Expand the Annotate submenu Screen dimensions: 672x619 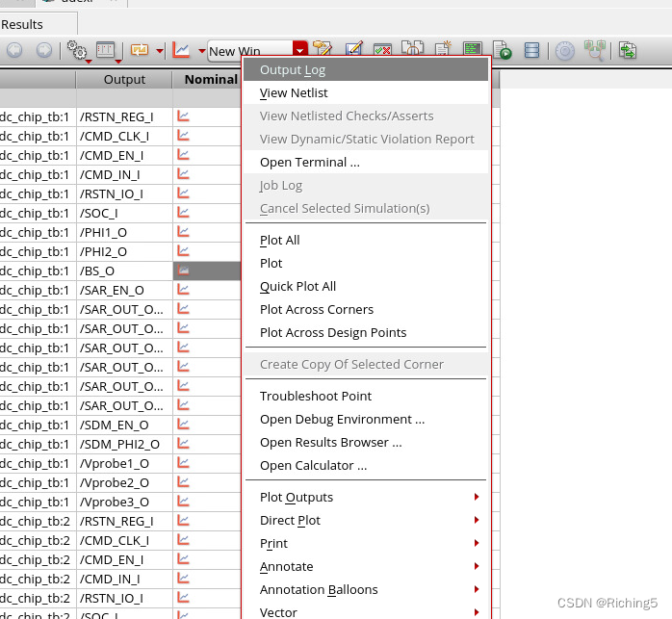pos(366,567)
